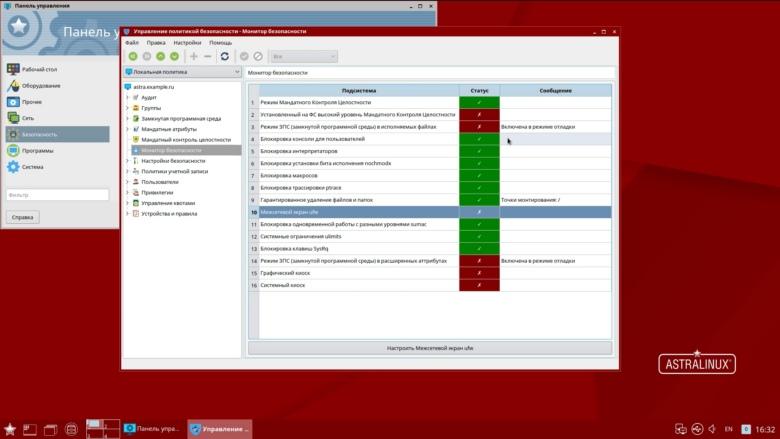Open the Настройки menu

tap(187, 43)
